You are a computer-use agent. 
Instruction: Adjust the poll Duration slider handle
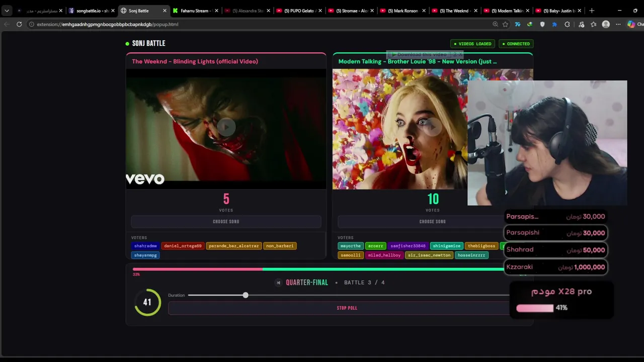(246, 295)
